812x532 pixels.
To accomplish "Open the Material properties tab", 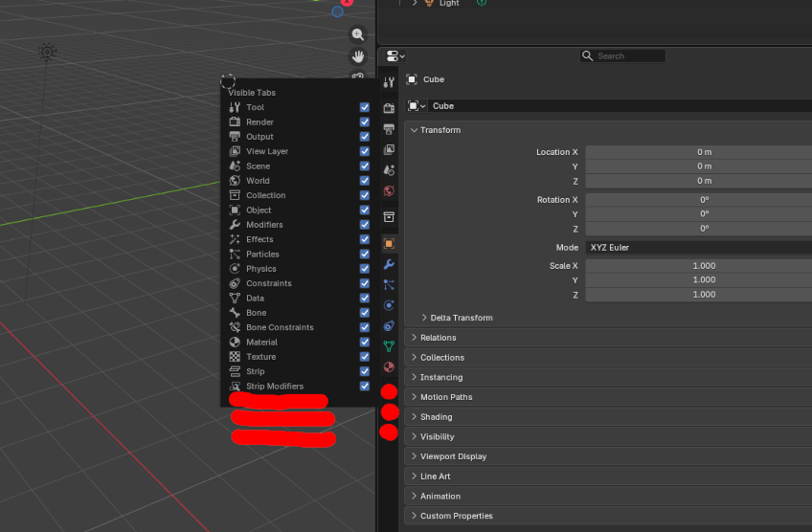I will (x=389, y=366).
